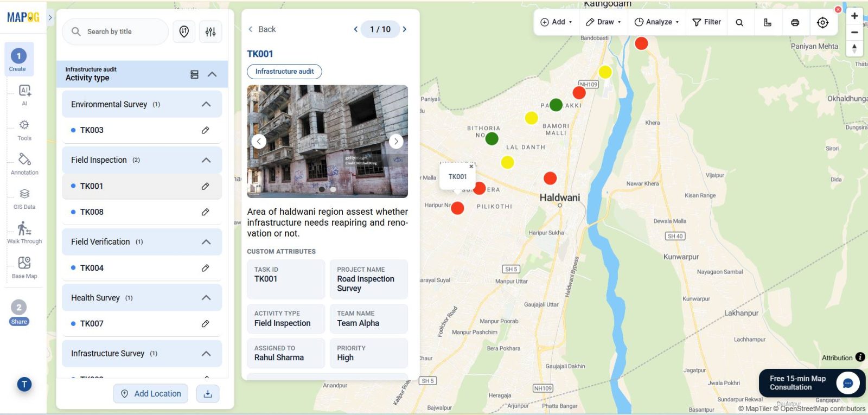
Task: Open the GIS Data panel
Action: click(x=24, y=199)
